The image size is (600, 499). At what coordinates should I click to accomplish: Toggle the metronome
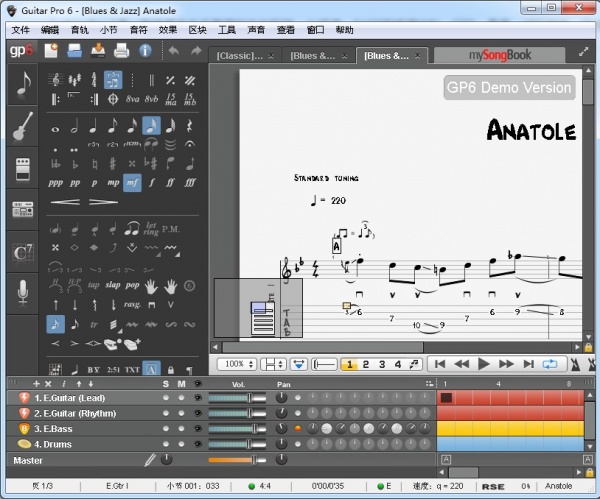click(x=575, y=365)
